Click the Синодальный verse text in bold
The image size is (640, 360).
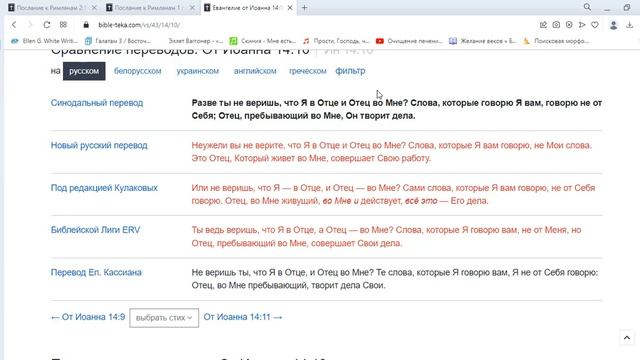pyautogui.click(x=397, y=109)
